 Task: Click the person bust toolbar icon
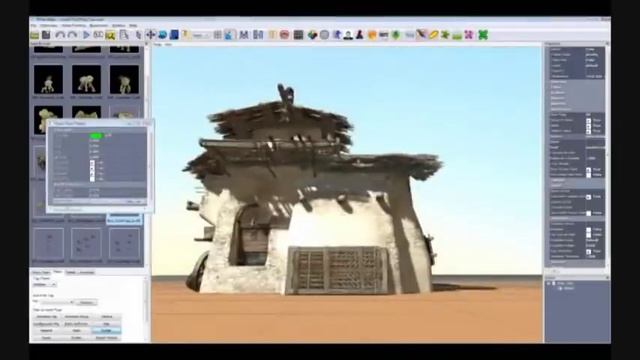pos(348,35)
